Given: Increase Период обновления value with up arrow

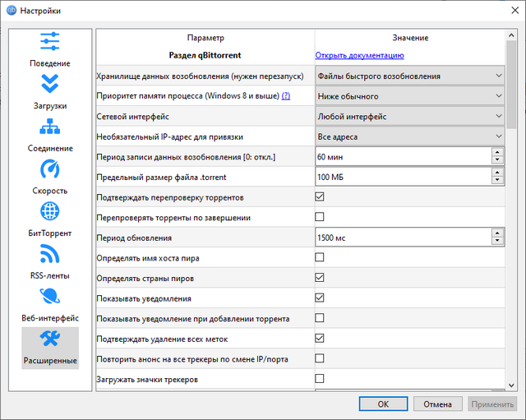Looking at the screenshot, I should pyautogui.click(x=497, y=233).
